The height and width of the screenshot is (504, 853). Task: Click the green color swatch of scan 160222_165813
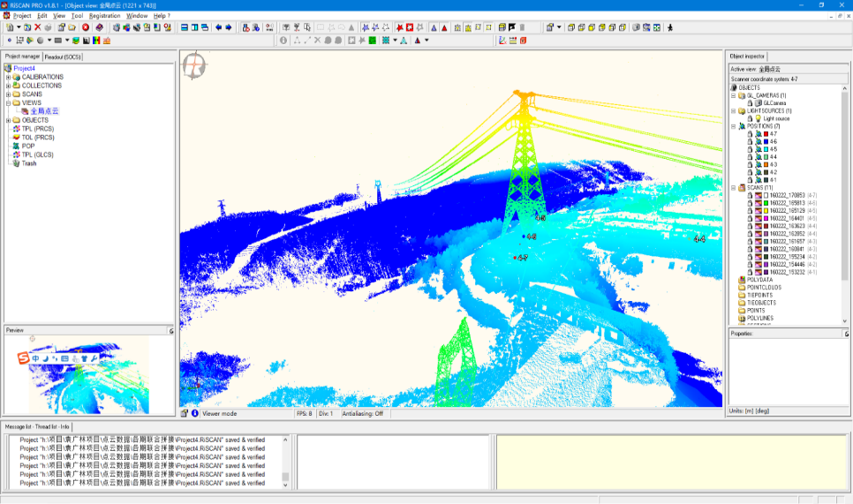[766, 203]
